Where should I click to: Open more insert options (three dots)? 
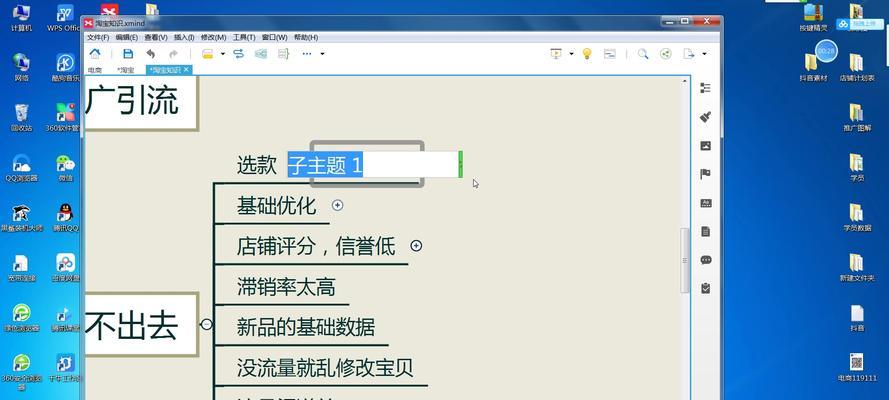coord(307,54)
